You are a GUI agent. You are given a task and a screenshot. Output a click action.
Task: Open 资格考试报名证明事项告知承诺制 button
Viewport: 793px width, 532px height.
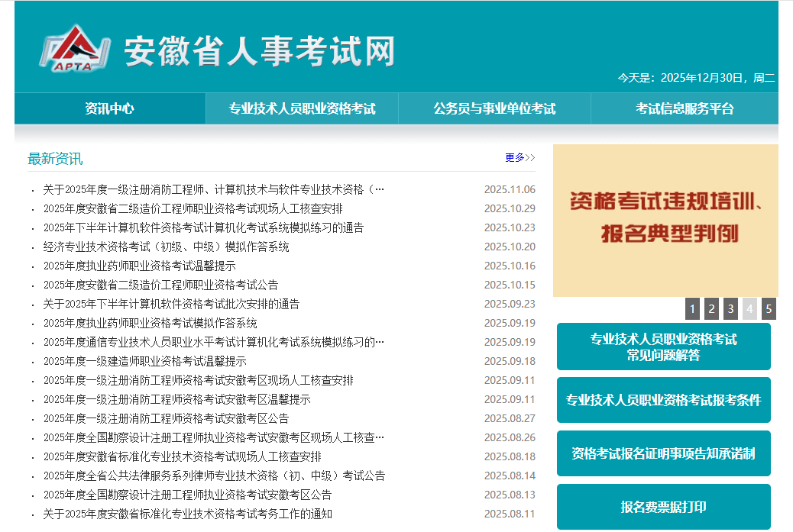(x=663, y=453)
